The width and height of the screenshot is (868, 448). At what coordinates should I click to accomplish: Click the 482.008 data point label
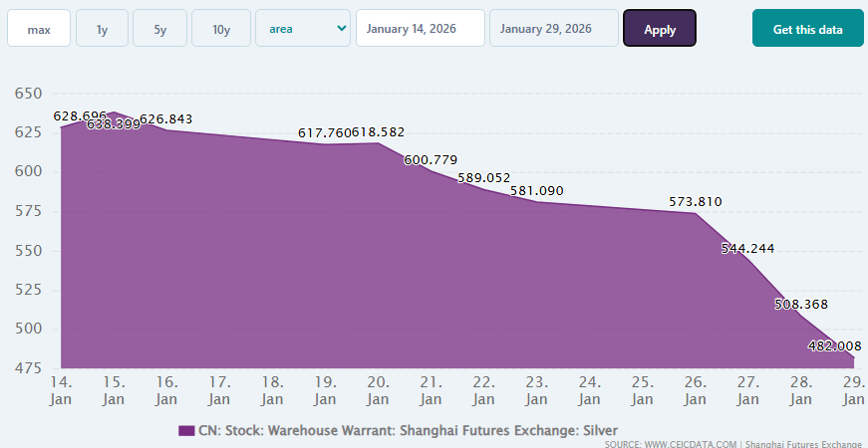click(834, 346)
